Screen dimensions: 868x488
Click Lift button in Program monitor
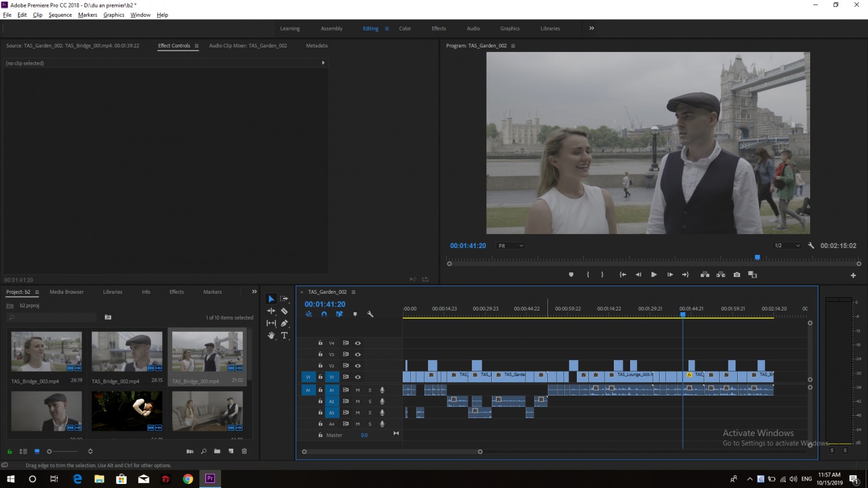pyautogui.click(x=705, y=275)
